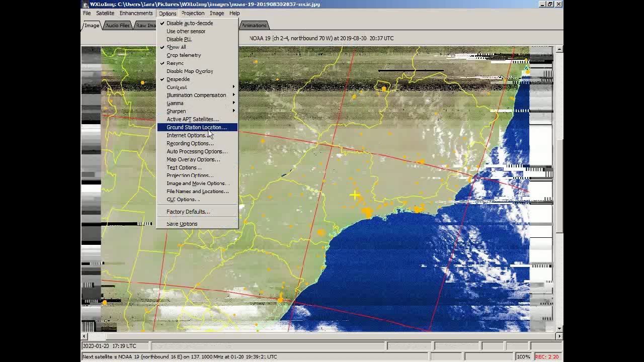Toggle Disable PLL option
This screenshot has width=644, height=362.
(x=197, y=39)
